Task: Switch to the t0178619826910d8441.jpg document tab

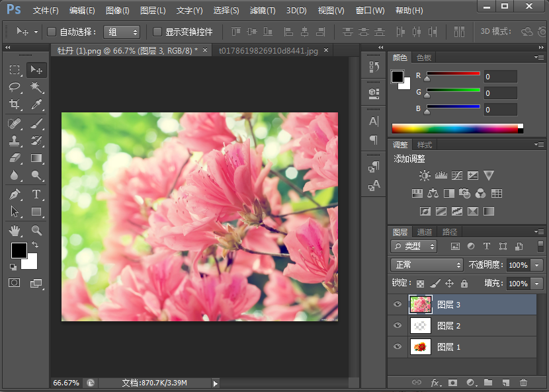Action: tap(269, 51)
